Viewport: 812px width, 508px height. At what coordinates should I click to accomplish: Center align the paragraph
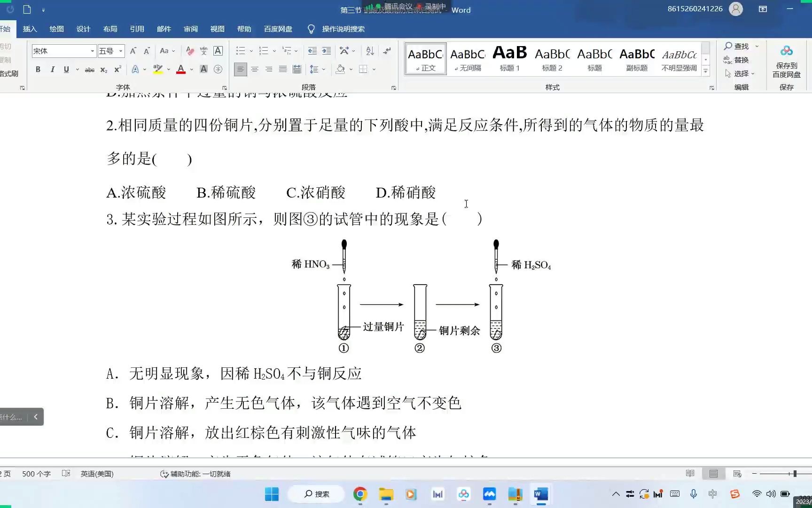(x=254, y=69)
